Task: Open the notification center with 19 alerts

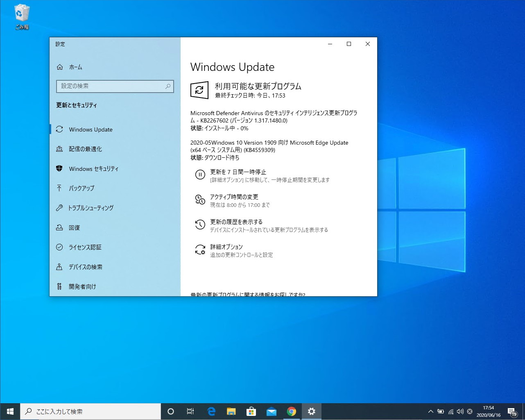Action: [x=511, y=411]
